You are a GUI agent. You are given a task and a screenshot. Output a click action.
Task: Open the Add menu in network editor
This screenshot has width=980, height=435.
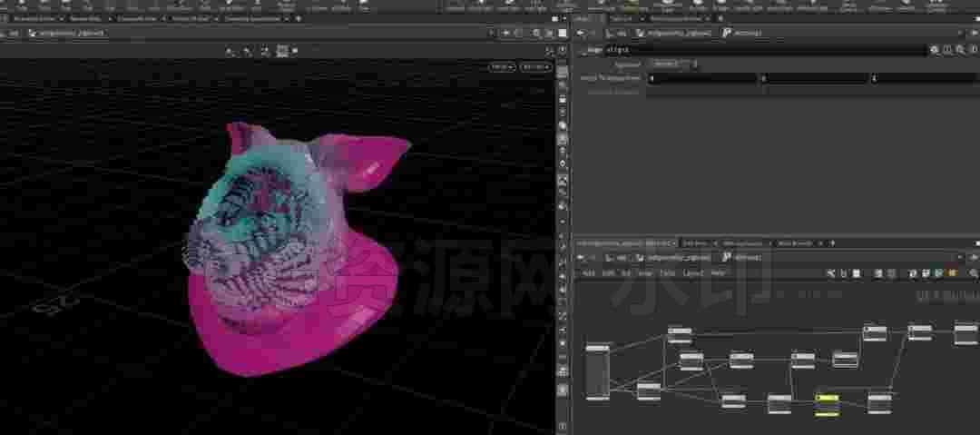(589, 272)
